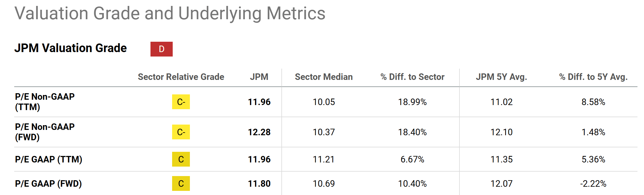The image size is (644, 195).
Task: Click the % Diff. to 5Y Avg. header
Action: [593, 77]
